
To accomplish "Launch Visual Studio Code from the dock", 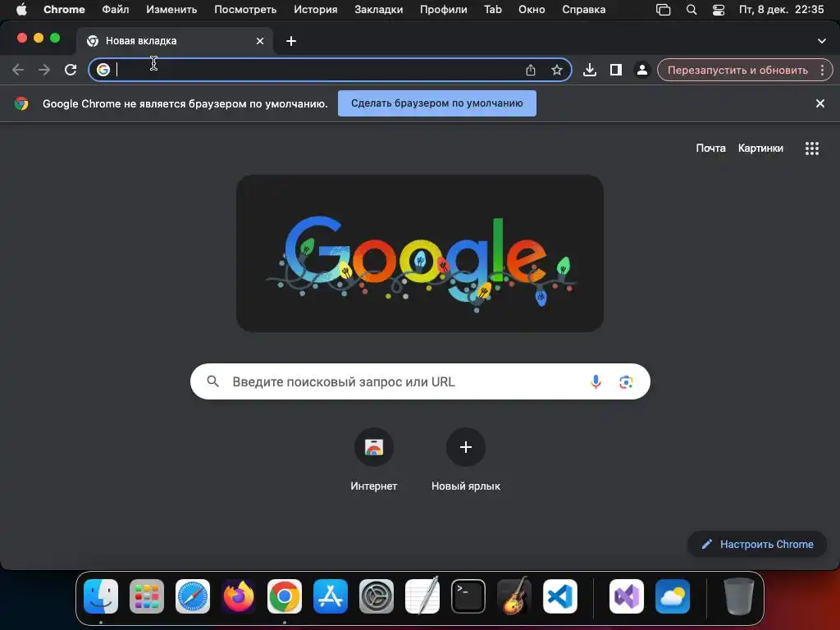I will point(559,596).
